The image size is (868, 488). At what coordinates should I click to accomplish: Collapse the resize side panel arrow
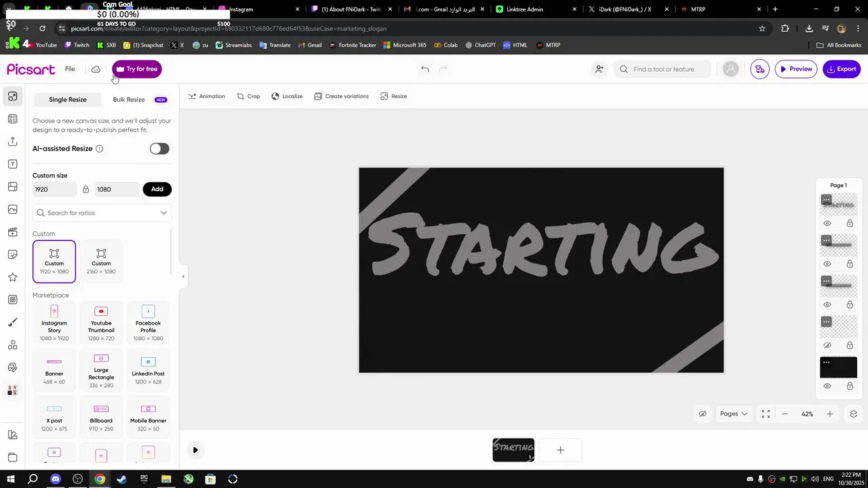[182, 277]
